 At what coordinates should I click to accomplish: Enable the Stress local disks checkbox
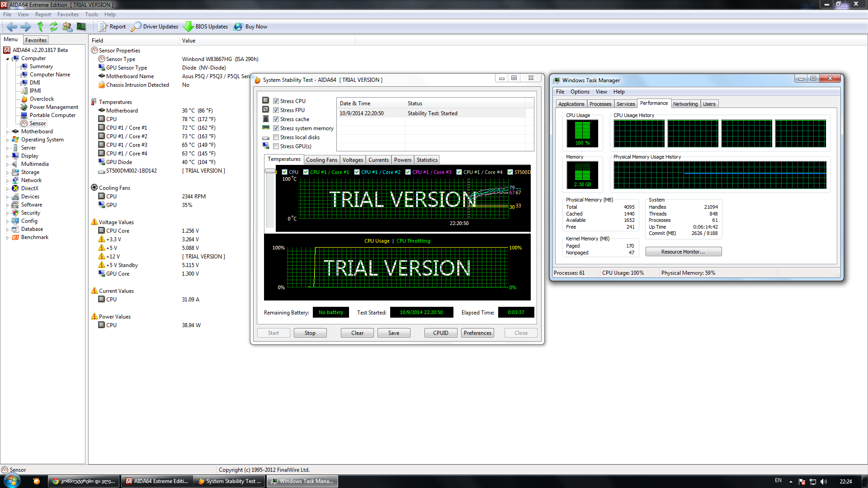tap(276, 137)
